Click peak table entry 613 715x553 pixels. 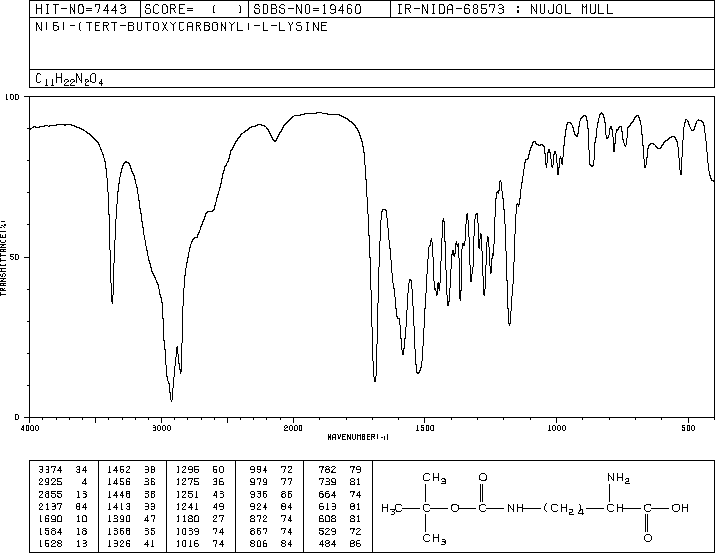point(340,506)
